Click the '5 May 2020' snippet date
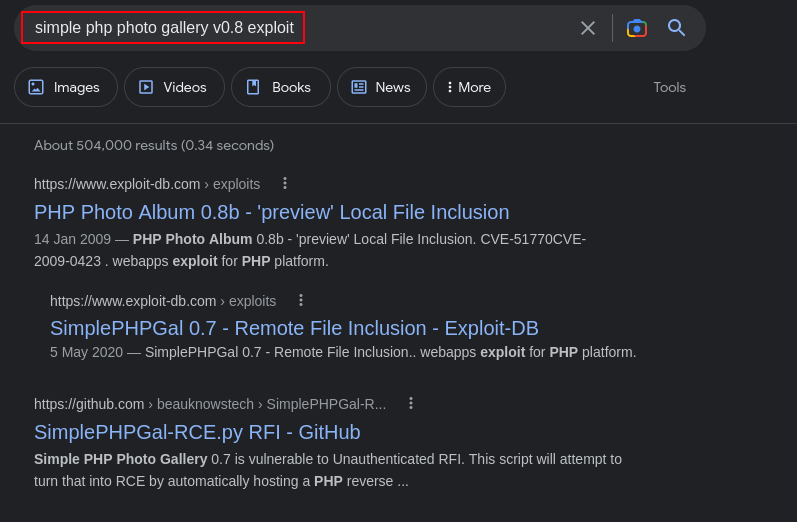797x522 pixels. pos(86,352)
